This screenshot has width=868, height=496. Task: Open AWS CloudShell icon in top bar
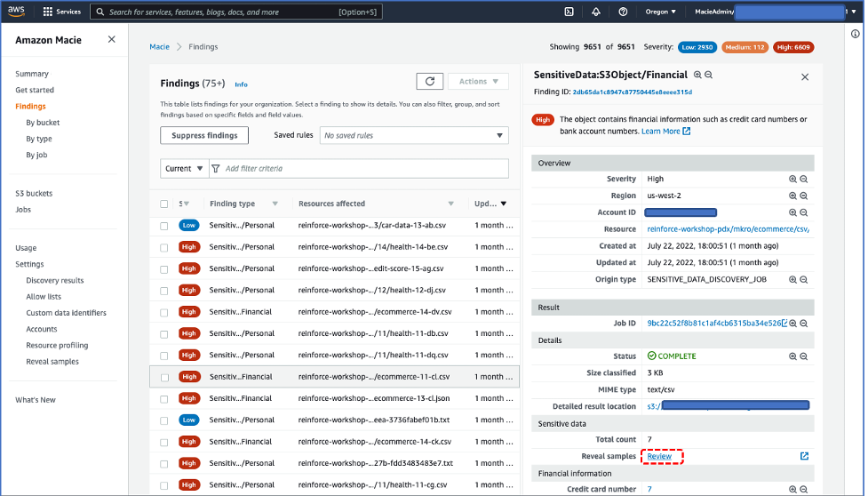tap(569, 12)
